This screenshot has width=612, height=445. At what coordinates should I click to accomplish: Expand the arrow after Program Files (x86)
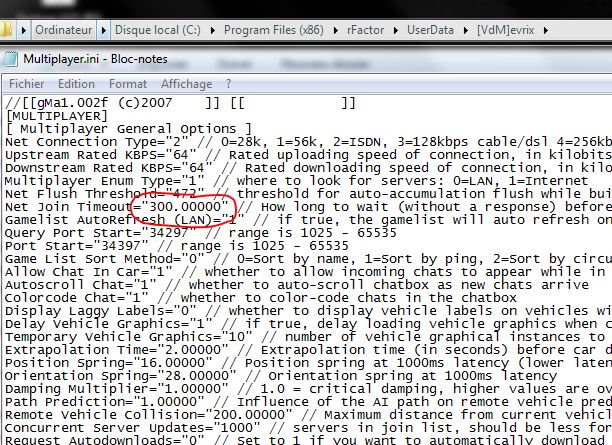coord(336,30)
